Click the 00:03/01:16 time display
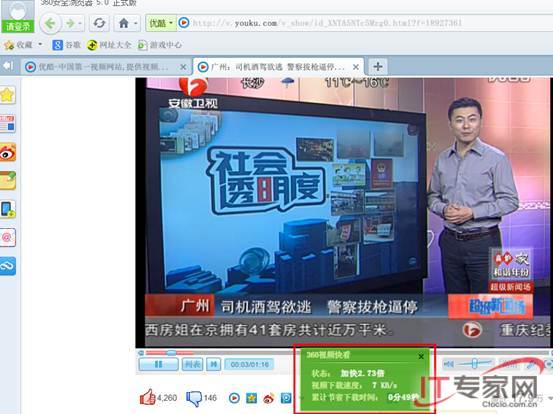Viewport: 553px width, 414px height. point(250,364)
